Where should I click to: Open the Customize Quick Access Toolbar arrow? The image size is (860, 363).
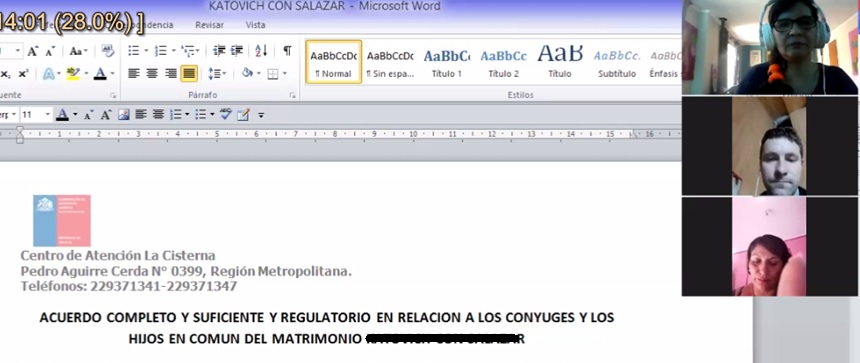click(261, 115)
